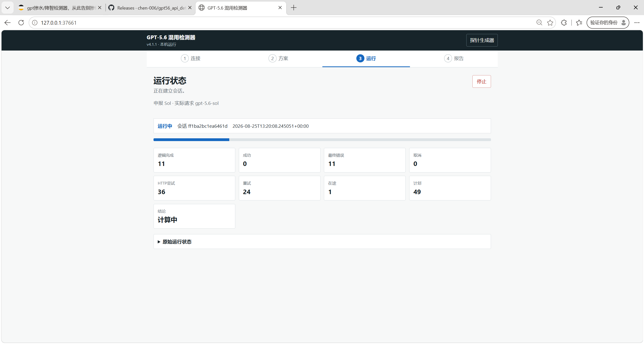Click the 正在建立会话 status message
Viewport: 644px width, 344px height.
(169, 91)
